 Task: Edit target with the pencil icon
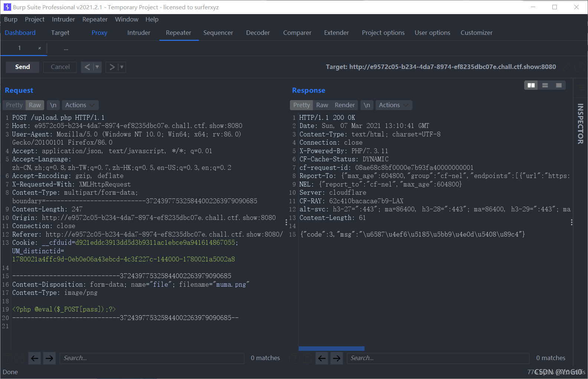point(566,67)
